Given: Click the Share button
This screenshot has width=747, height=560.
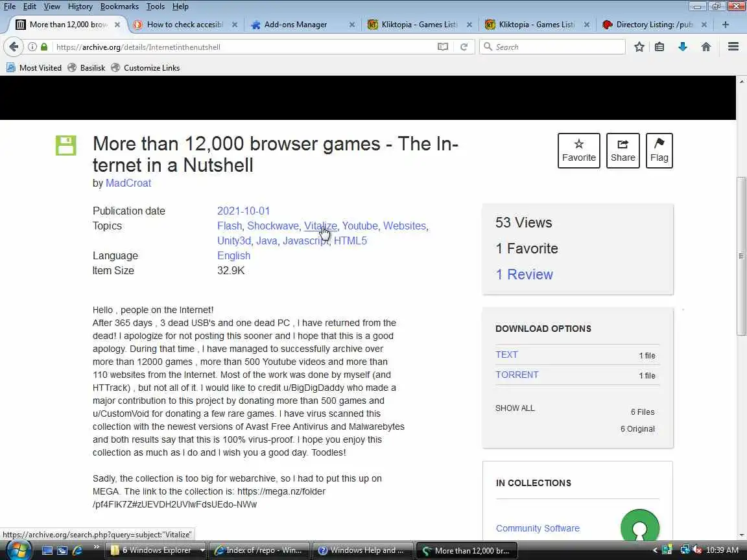Looking at the screenshot, I should pyautogui.click(x=622, y=150).
